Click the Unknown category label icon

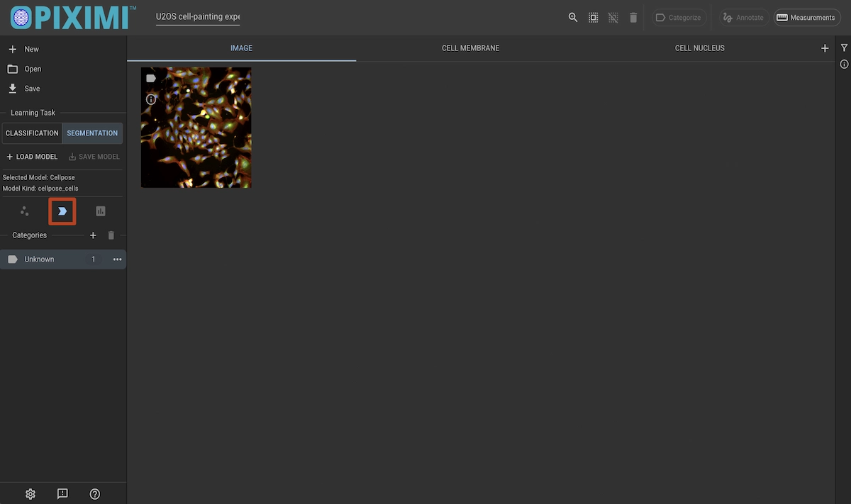[x=13, y=259]
